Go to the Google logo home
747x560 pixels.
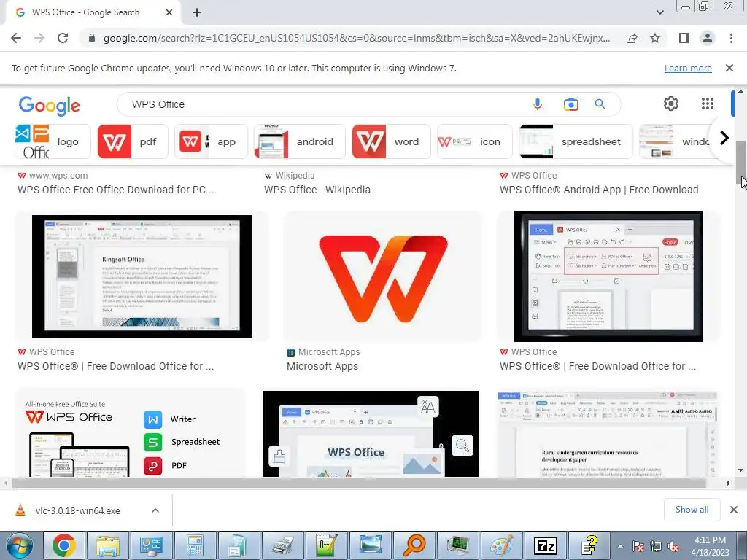(50, 106)
